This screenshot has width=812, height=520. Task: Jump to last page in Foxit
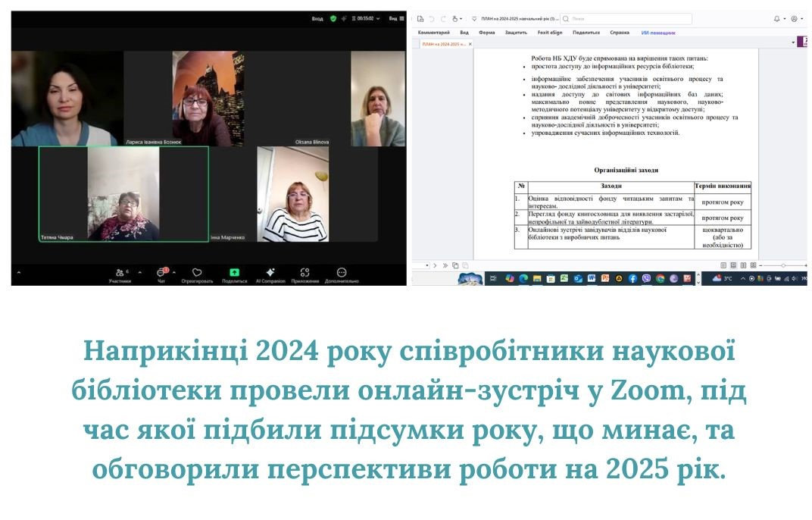click(x=445, y=265)
